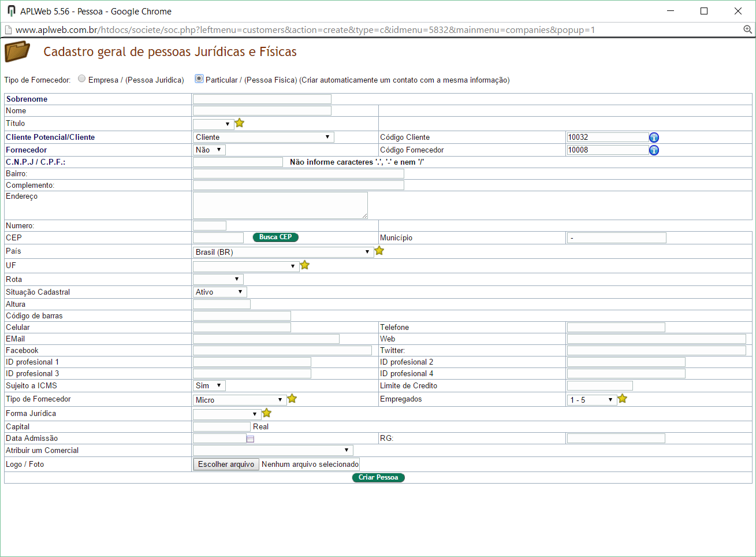Click the star icon beside UF dropdown
The image size is (756, 557).
[305, 265]
